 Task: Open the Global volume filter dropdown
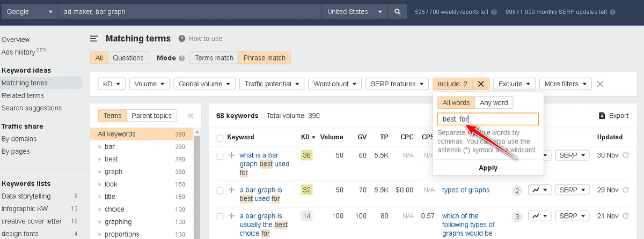pos(204,84)
